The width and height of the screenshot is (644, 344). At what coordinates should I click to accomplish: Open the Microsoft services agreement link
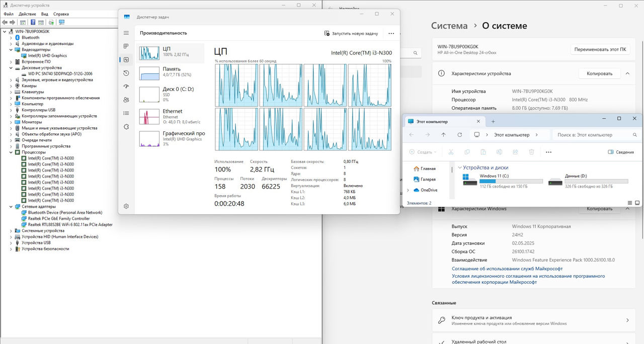point(507,269)
